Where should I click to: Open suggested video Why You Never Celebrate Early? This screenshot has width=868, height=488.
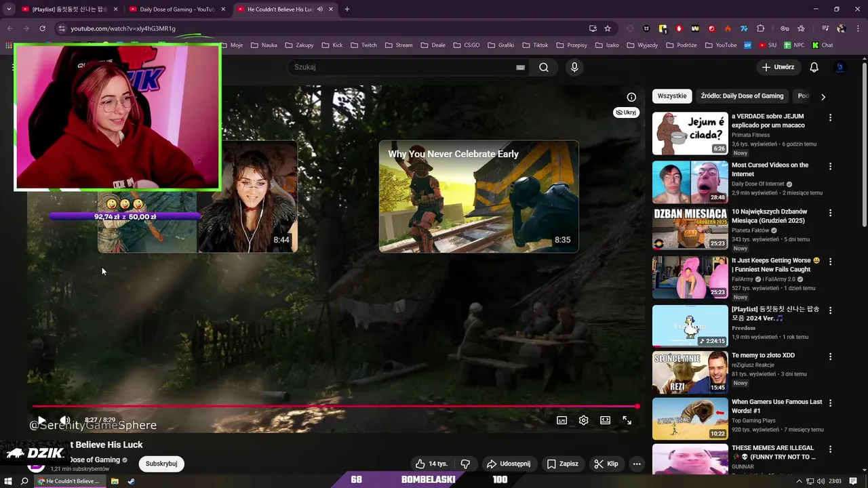[x=479, y=196]
